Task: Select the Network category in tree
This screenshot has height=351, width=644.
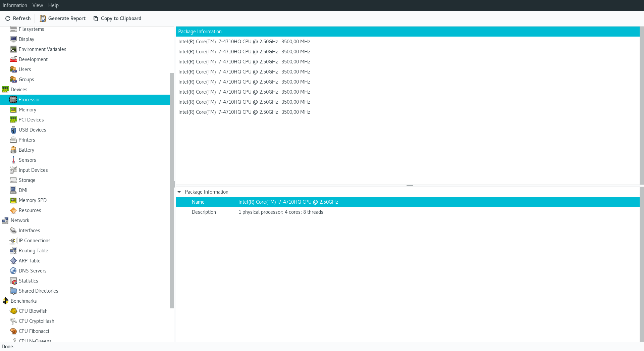Action: tap(20, 220)
